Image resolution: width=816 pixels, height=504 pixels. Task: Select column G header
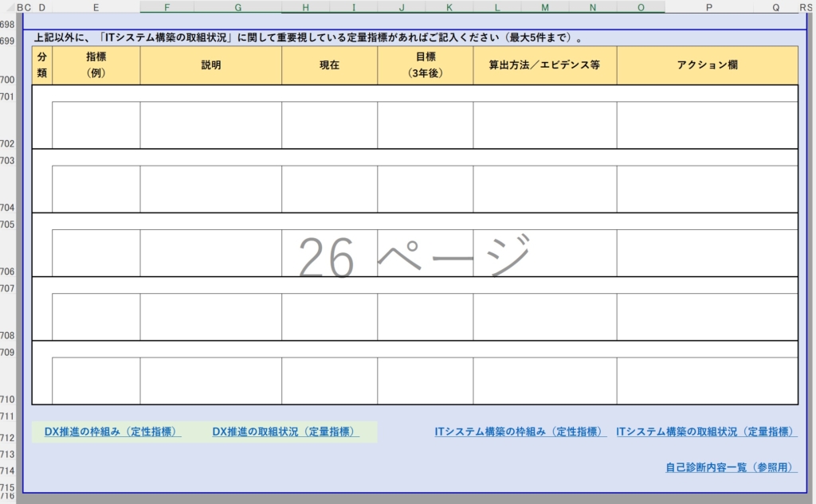(x=237, y=7)
